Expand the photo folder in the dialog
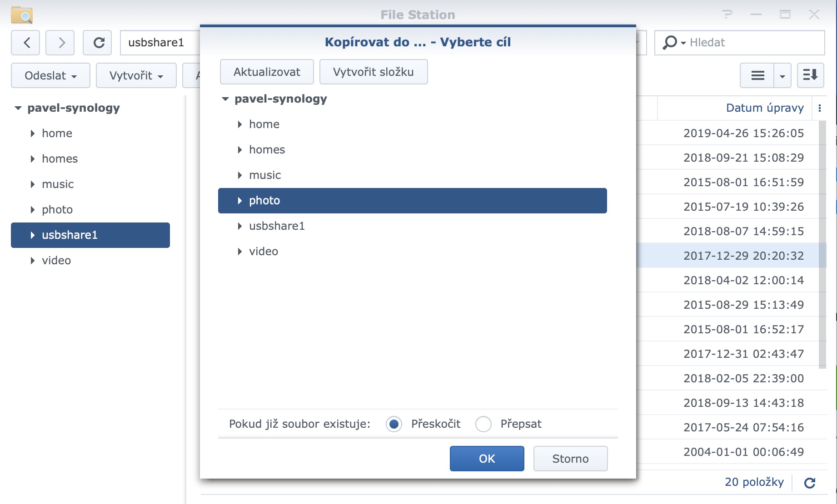 coord(239,200)
